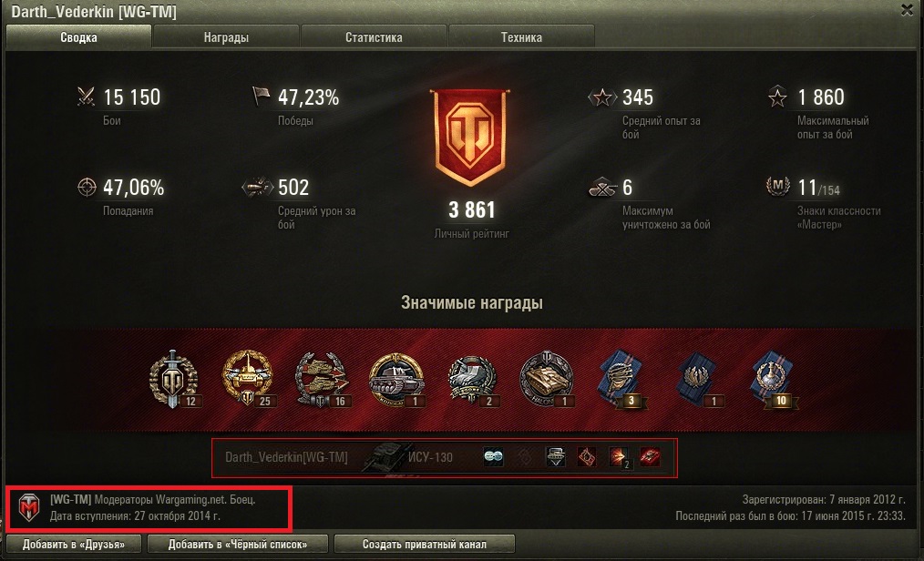Screen dimensions: 924x561
Task: Click the WG-TM clan emblem icon
Action: coord(28,508)
